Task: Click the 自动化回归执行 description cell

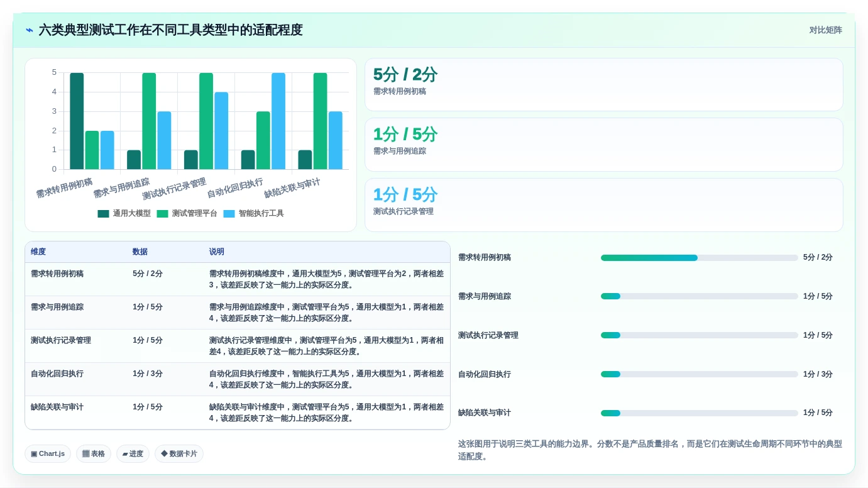Action: point(326,379)
